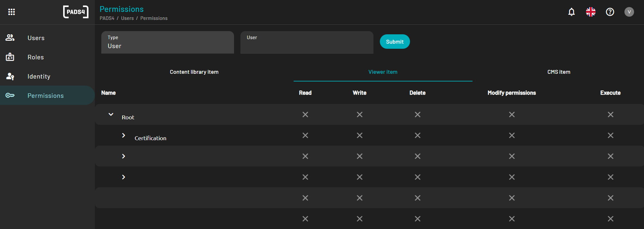Open Roles in the sidebar
Viewport: 644px width, 229px height.
click(x=47, y=57)
